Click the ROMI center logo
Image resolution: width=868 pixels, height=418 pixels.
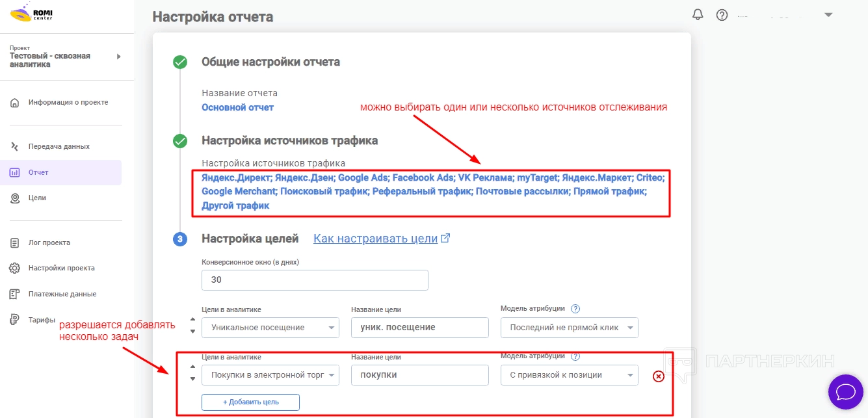point(31,13)
